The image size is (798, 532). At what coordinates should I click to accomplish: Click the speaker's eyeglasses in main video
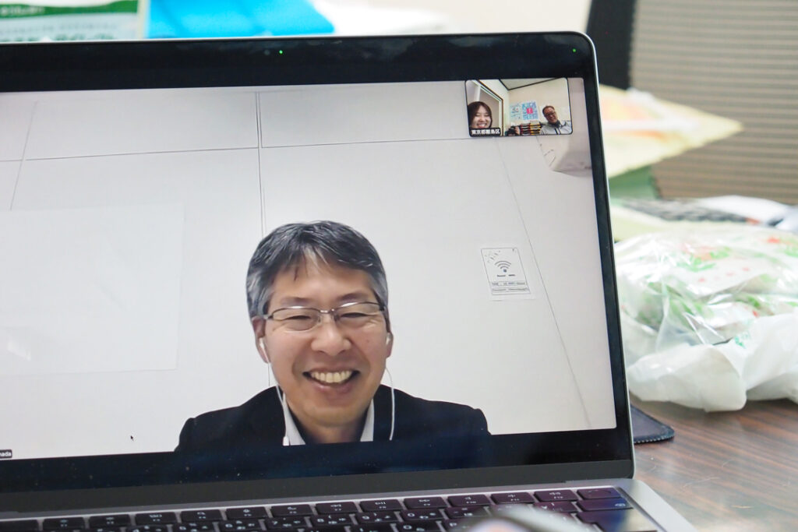point(326,316)
